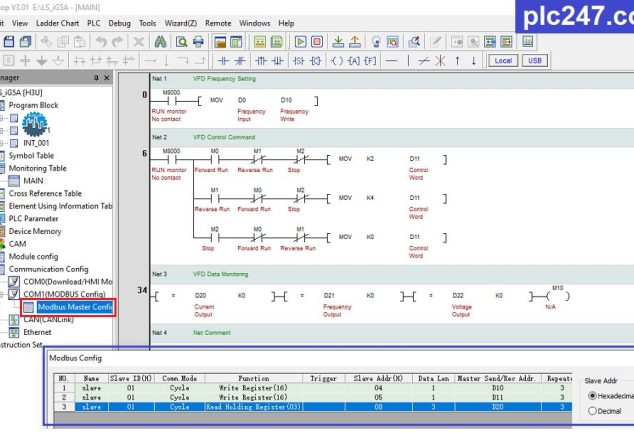634x433 pixels.
Task: Open the PLC menu
Action: click(93, 23)
